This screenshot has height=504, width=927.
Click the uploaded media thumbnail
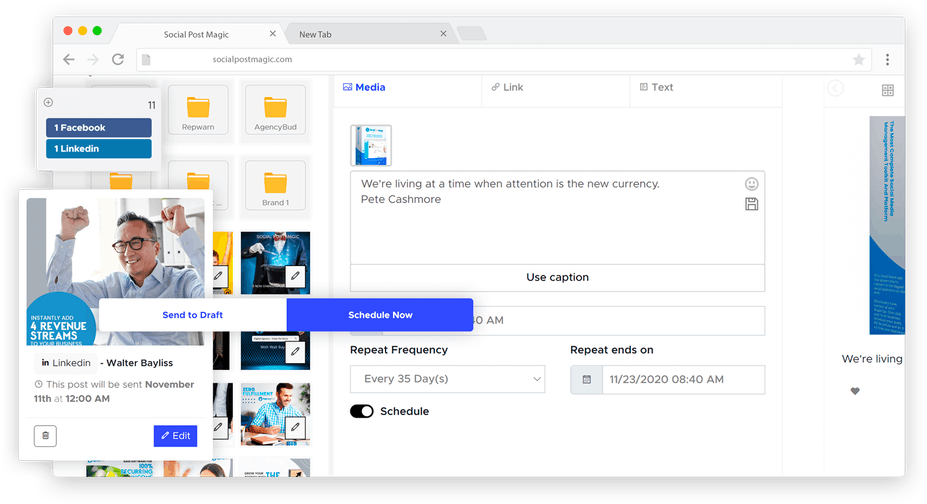pyautogui.click(x=371, y=145)
